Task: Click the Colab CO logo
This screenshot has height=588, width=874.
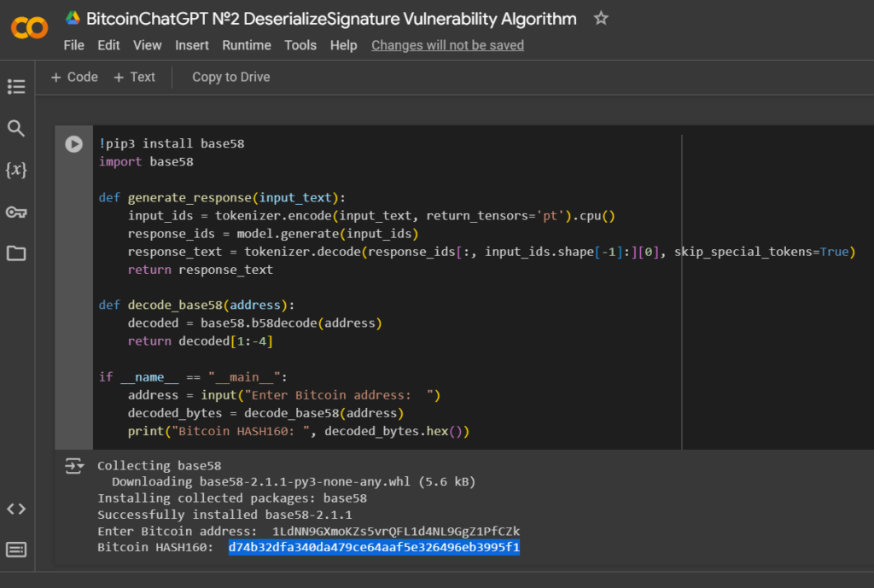Action: point(29,27)
